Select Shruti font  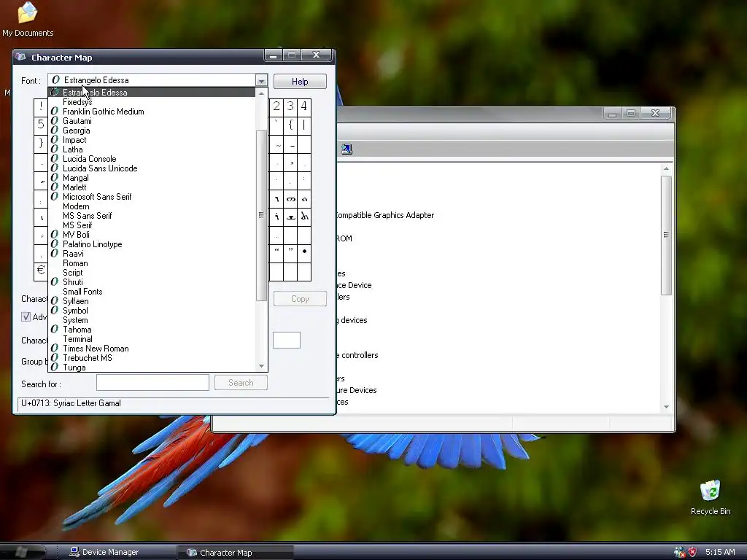(152, 282)
